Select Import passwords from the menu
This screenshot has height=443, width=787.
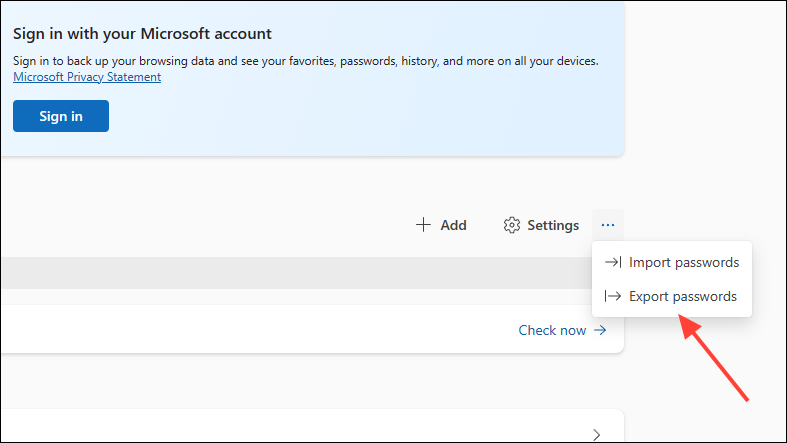pos(684,263)
